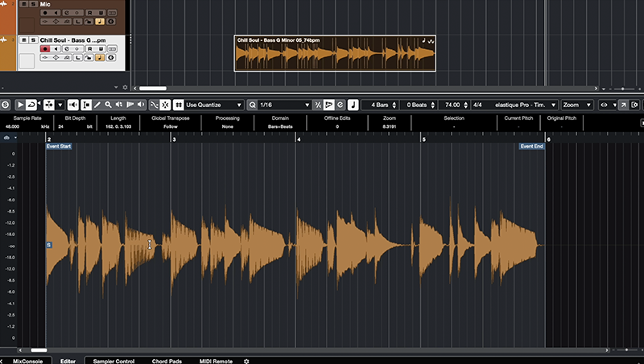Click the Audition play icon in editor toolbar
Screen dimensions: 644x364
(x=21, y=105)
